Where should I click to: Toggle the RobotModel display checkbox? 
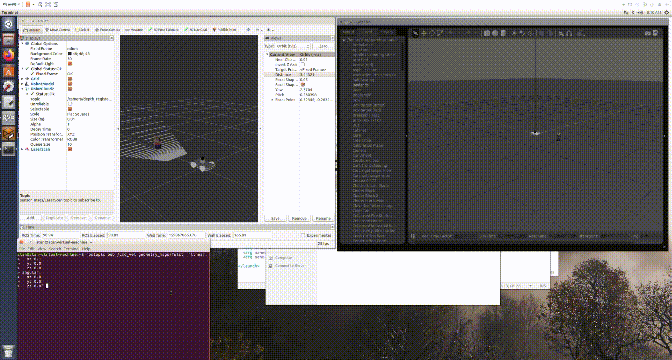[70, 84]
